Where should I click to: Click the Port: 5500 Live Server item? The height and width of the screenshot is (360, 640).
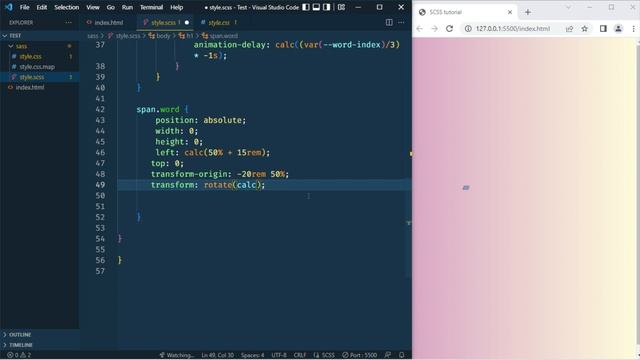[360, 355]
